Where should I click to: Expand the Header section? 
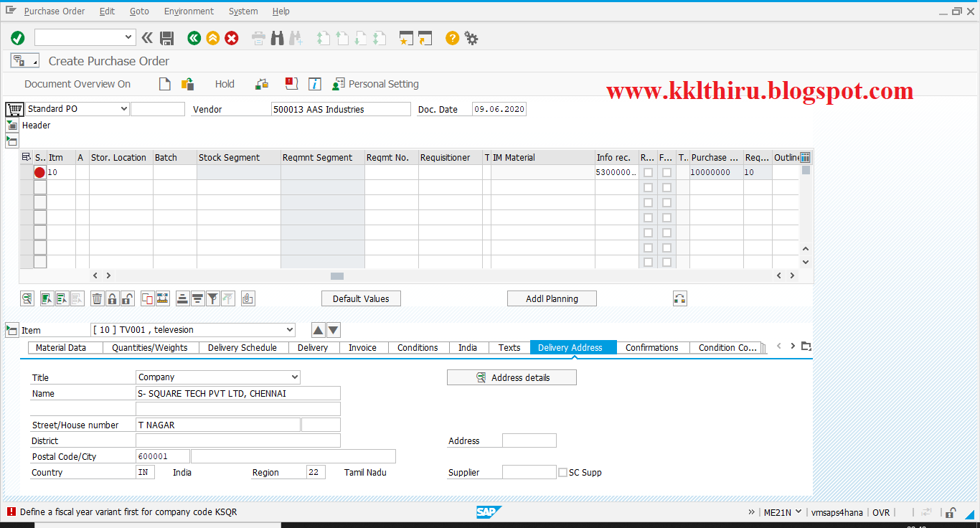coord(11,125)
